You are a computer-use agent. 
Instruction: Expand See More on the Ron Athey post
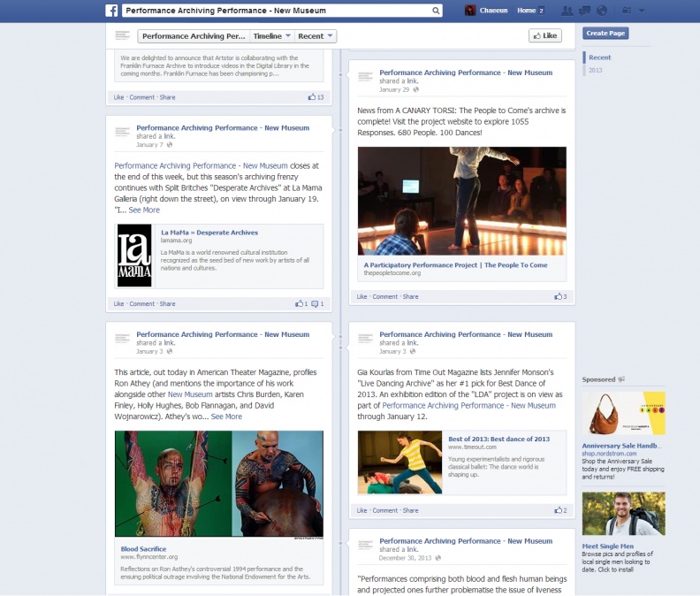coord(226,416)
